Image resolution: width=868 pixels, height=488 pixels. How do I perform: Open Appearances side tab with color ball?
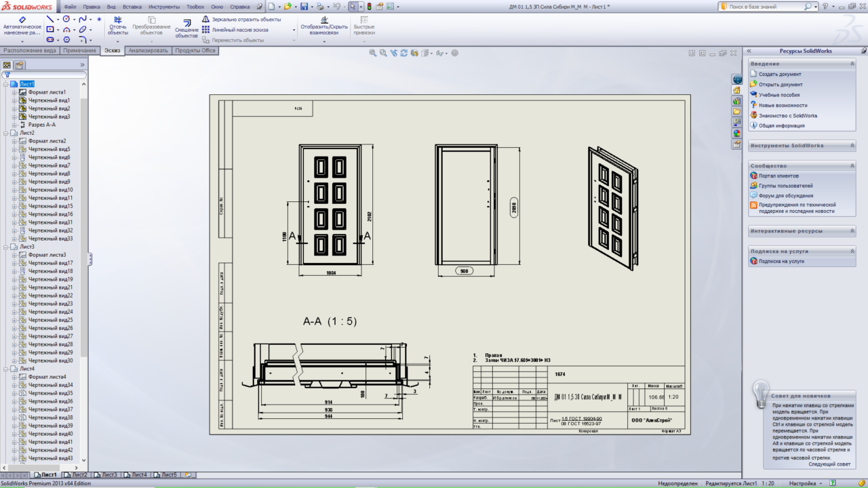[737, 133]
